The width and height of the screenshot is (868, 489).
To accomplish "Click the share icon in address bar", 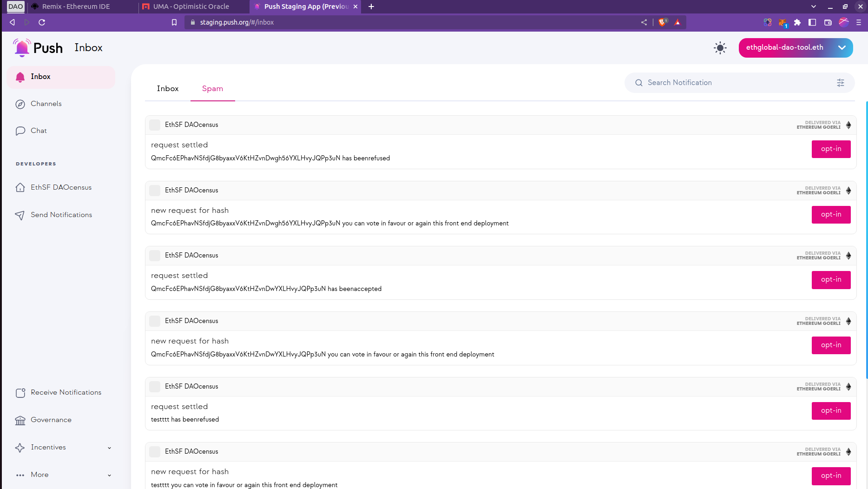I will pos(644,22).
